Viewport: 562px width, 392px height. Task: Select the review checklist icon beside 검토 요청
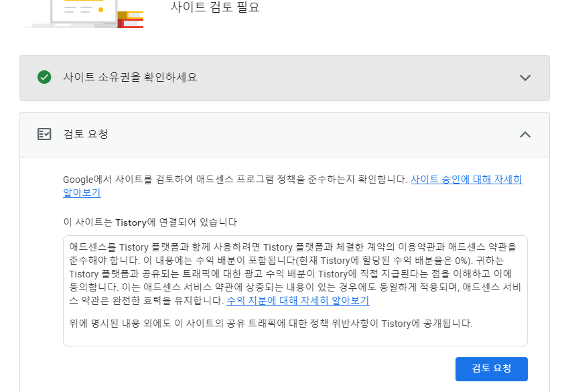click(44, 132)
